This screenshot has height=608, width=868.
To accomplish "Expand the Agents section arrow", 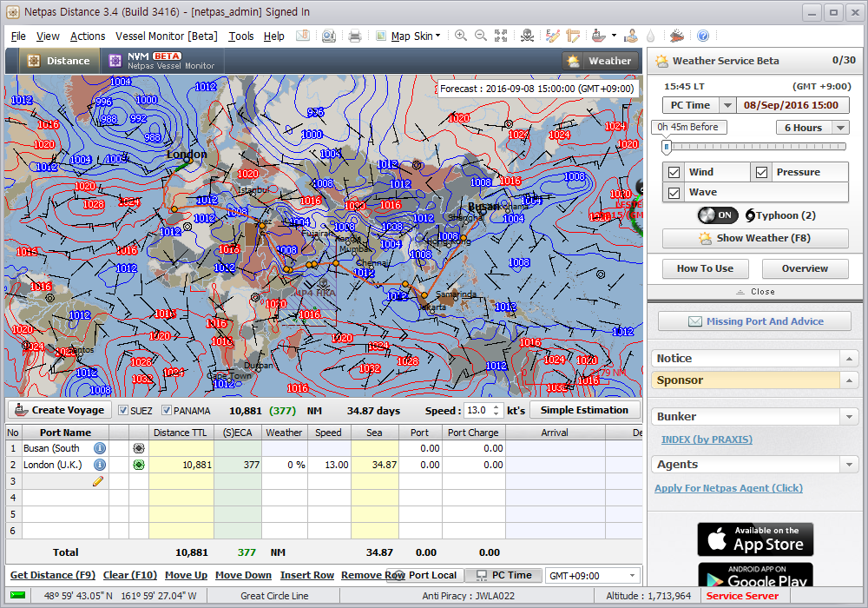I will click(x=849, y=466).
